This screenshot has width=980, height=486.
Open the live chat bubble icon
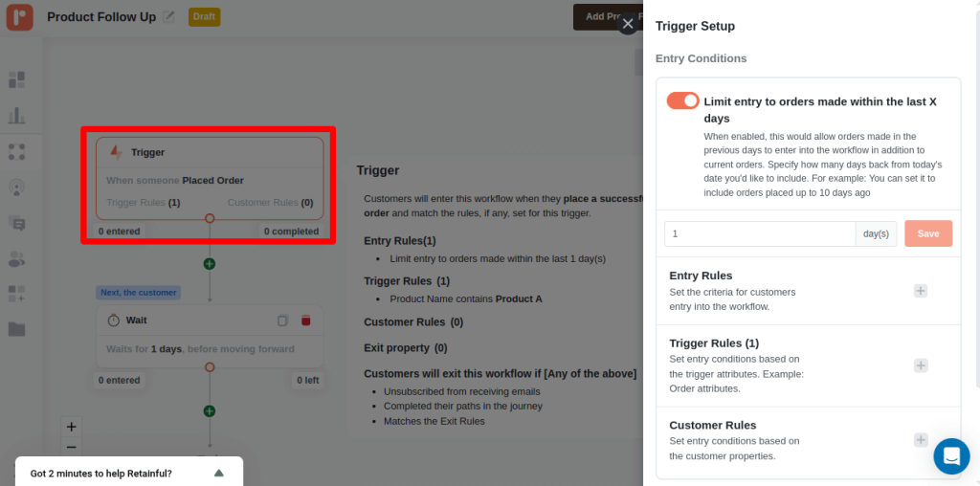pyautogui.click(x=951, y=456)
